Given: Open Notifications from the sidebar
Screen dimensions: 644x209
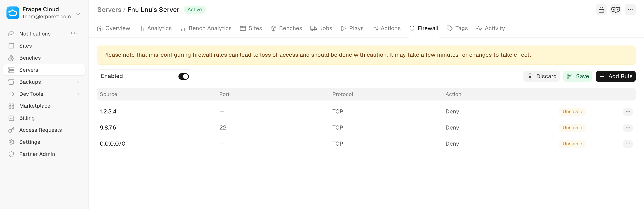Looking at the screenshot, I should coord(35,34).
